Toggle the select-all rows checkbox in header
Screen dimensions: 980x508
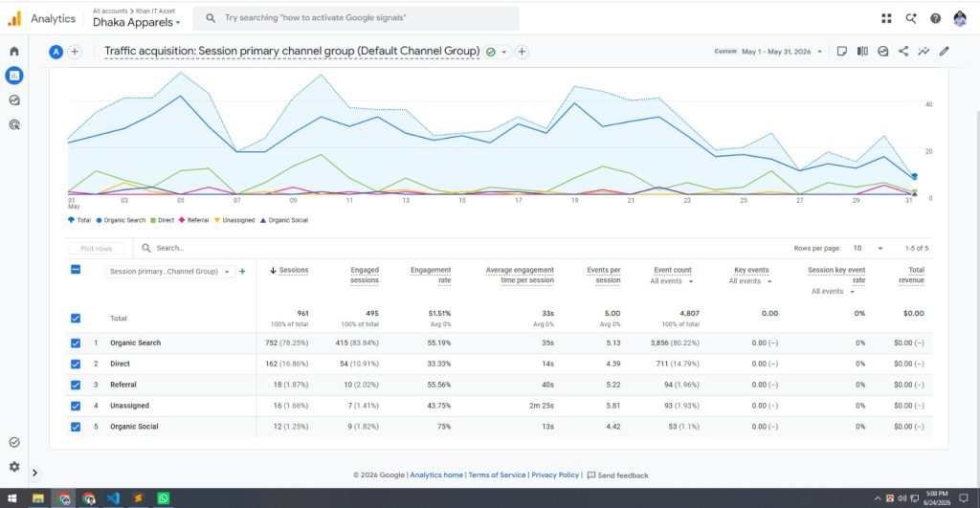76,270
